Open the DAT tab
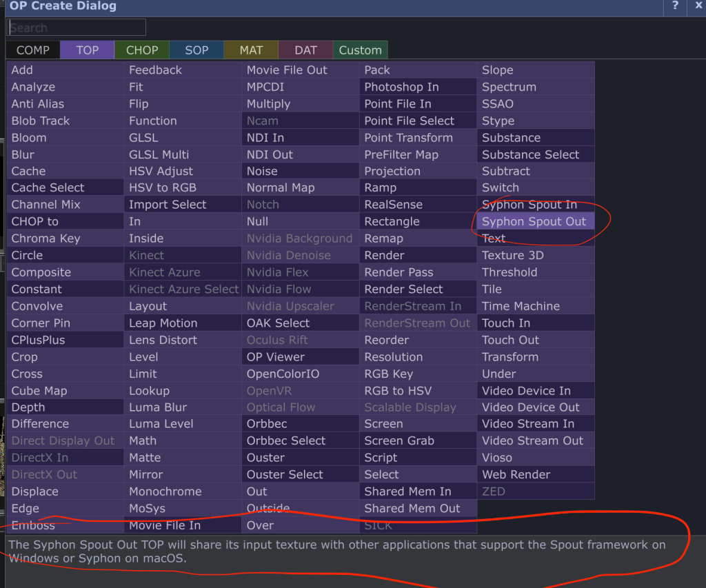This screenshot has width=706, height=588. coord(305,50)
